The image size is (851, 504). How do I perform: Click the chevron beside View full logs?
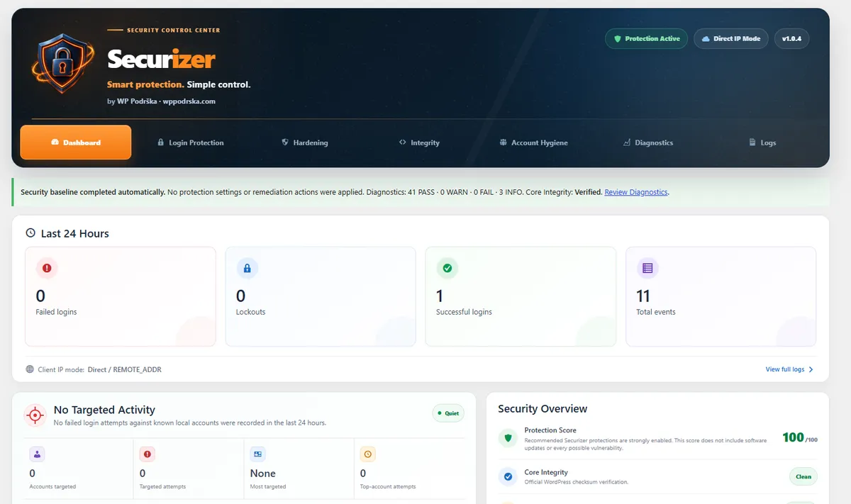tap(811, 369)
